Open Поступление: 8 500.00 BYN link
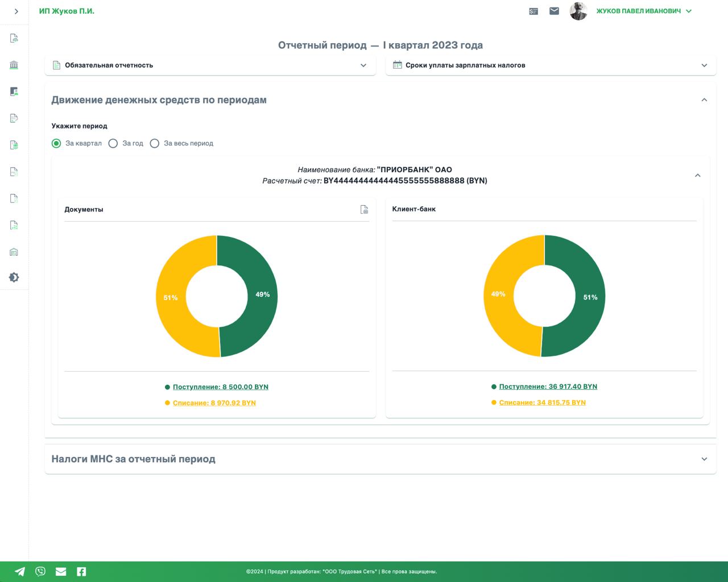This screenshot has height=582, width=728. [221, 387]
